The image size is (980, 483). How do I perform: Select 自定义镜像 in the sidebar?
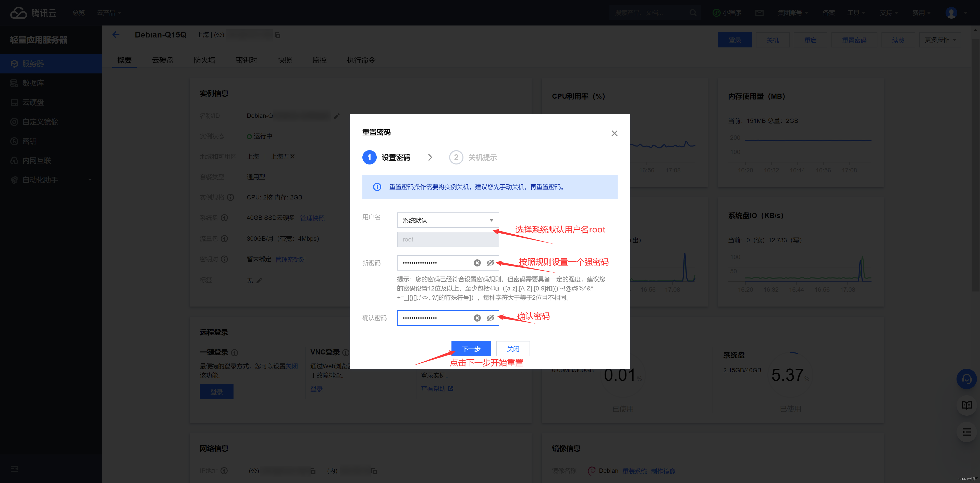[51, 122]
